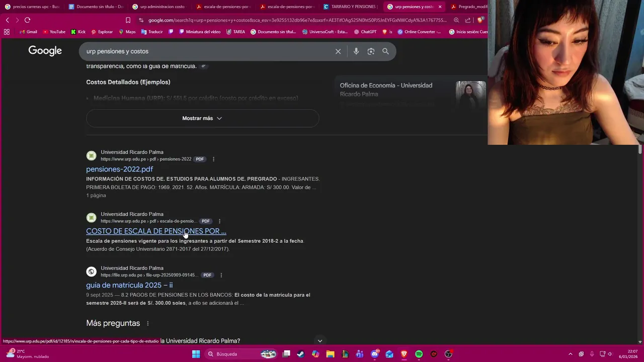This screenshot has width=644, height=362.
Task: Open the UniversoCraft bookmark
Action: click(x=325, y=32)
